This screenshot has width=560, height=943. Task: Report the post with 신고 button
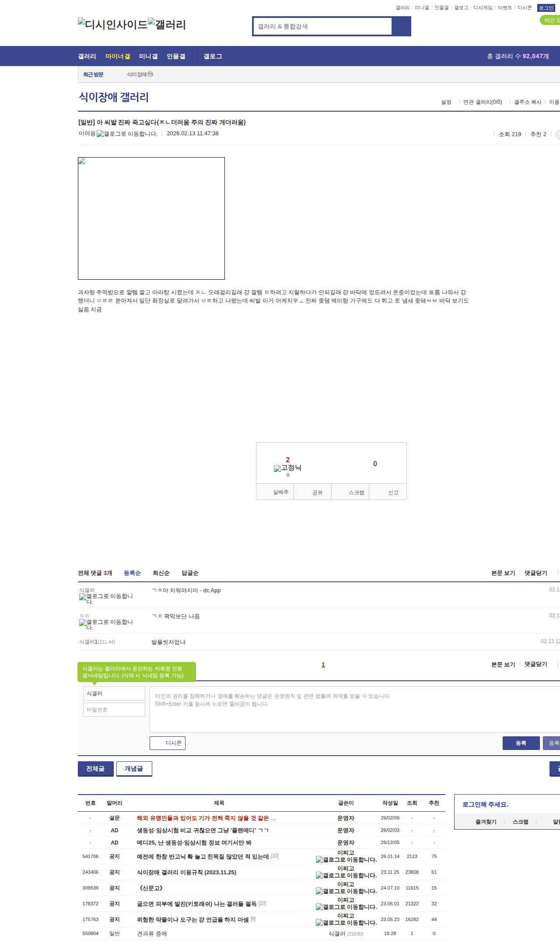pos(393,493)
